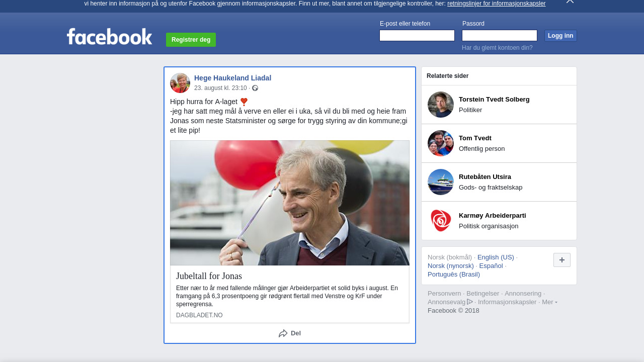Image resolution: width=644 pixels, height=362 pixels.
Task: Click the green Registrer deg button
Action: point(191,40)
